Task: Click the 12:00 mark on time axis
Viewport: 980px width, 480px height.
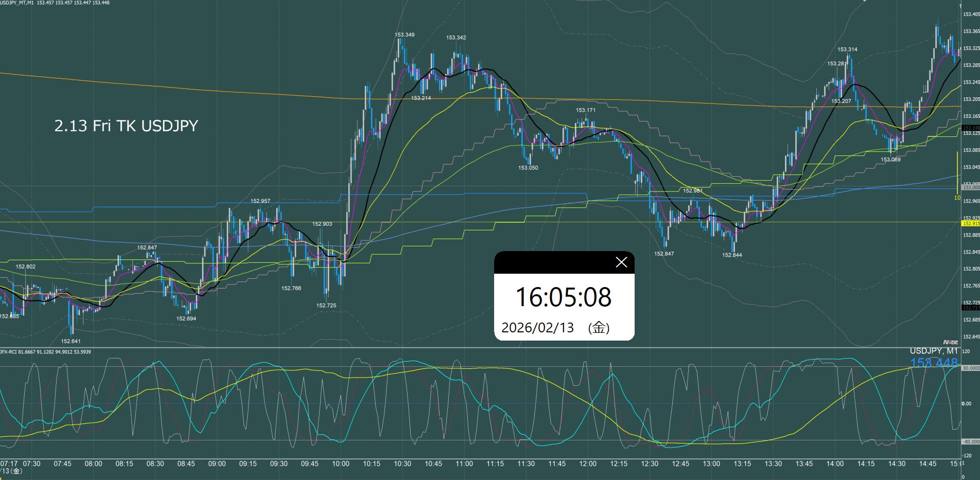Action: pyautogui.click(x=588, y=464)
